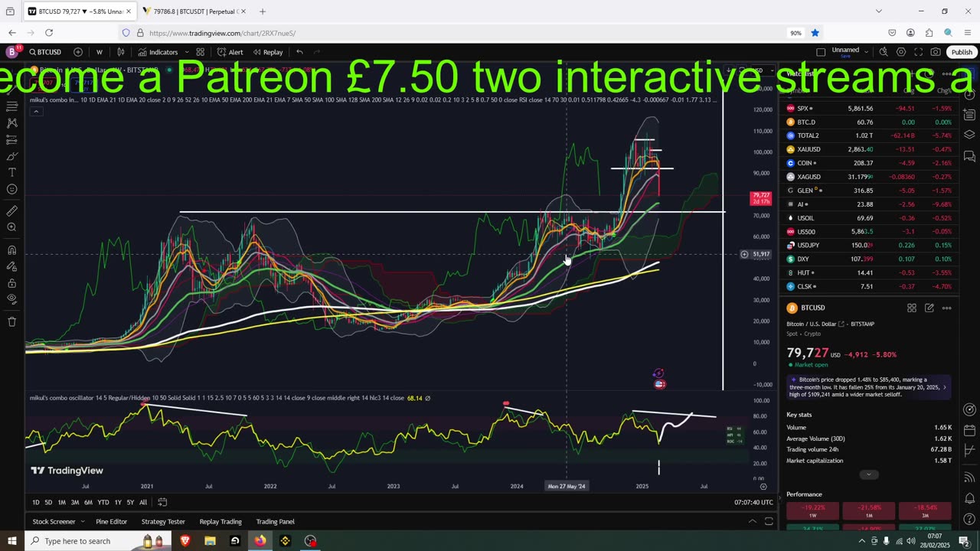Open the Go to date calendar icon
This screenshot has height=551, width=980.
coord(162,502)
